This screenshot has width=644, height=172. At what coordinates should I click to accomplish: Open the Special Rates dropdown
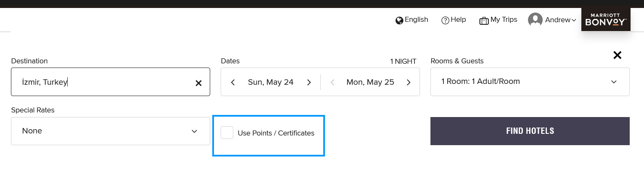[x=110, y=131]
